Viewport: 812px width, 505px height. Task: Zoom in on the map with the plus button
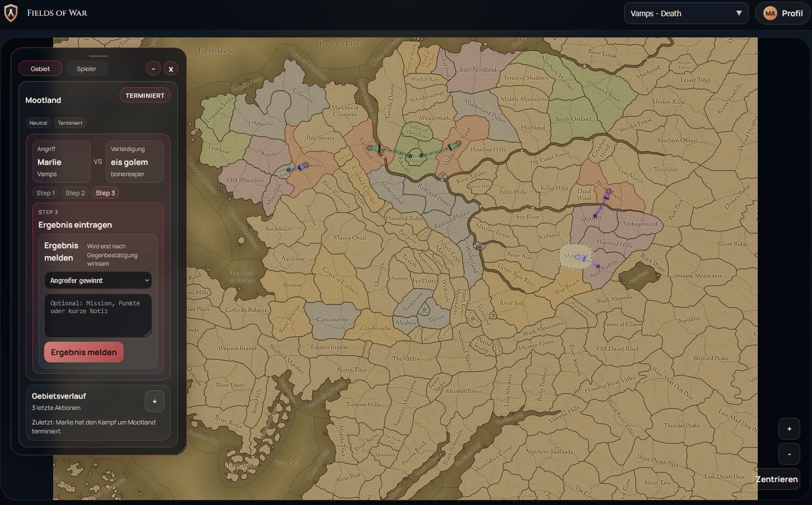coord(789,429)
